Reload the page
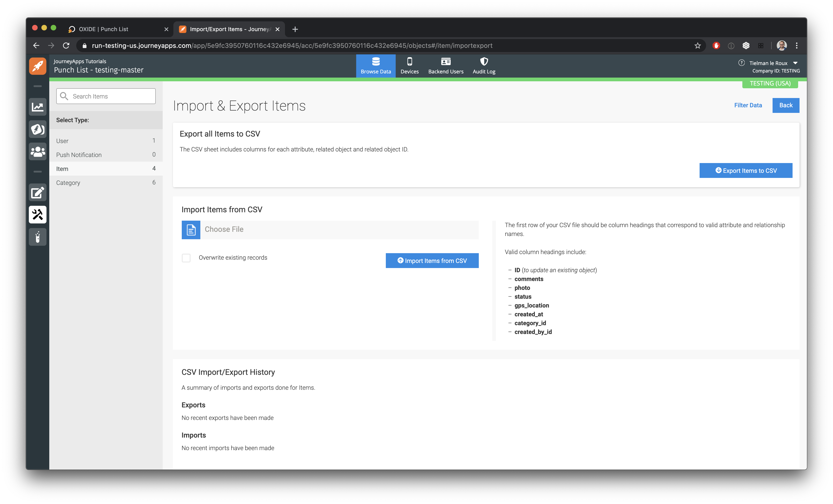This screenshot has width=833, height=504. click(x=66, y=46)
